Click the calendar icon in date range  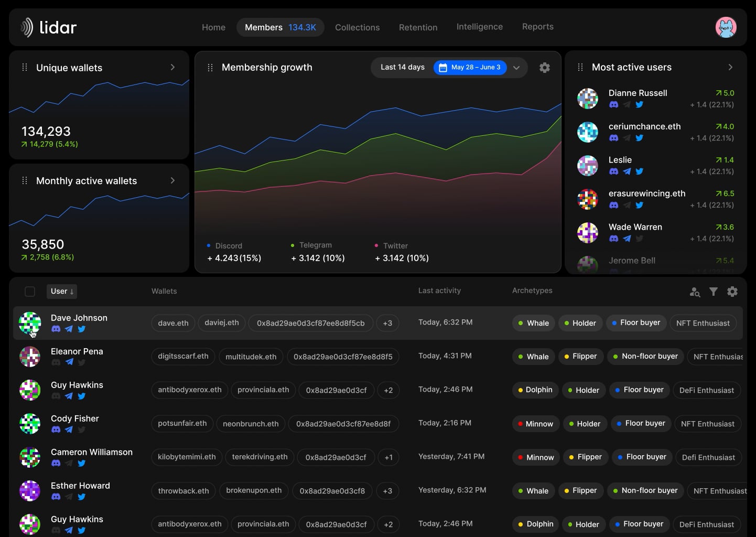[443, 68]
